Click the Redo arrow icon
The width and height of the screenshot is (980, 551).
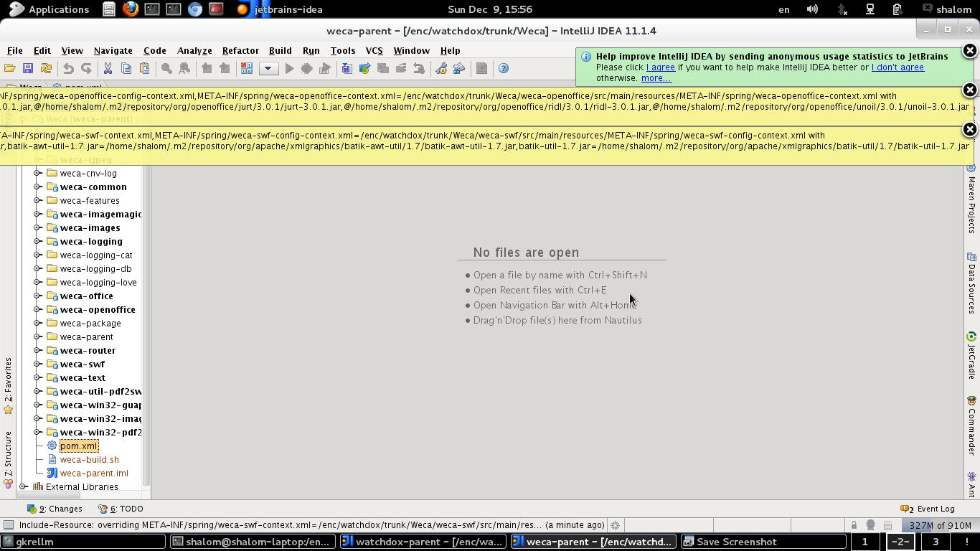coord(86,68)
